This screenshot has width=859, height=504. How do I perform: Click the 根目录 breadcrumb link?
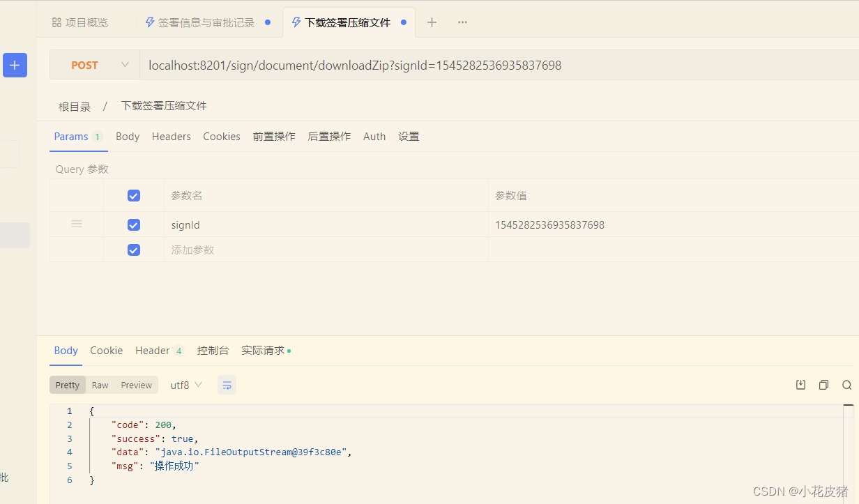pos(75,107)
